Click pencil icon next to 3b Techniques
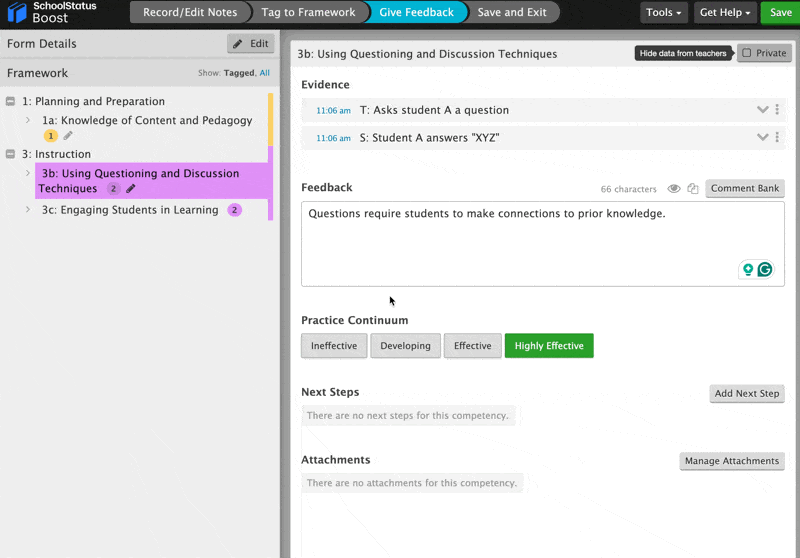This screenshot has width=800, height=558. 131,189
